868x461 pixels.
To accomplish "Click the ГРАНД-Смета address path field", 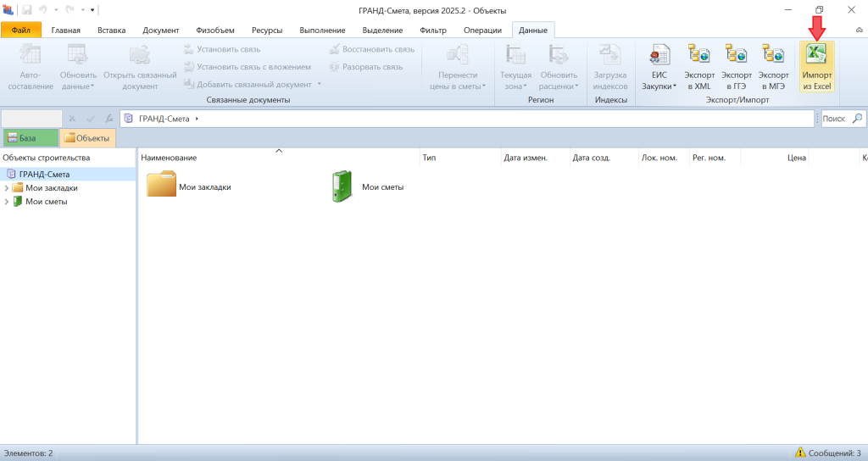I will (466, 119).
